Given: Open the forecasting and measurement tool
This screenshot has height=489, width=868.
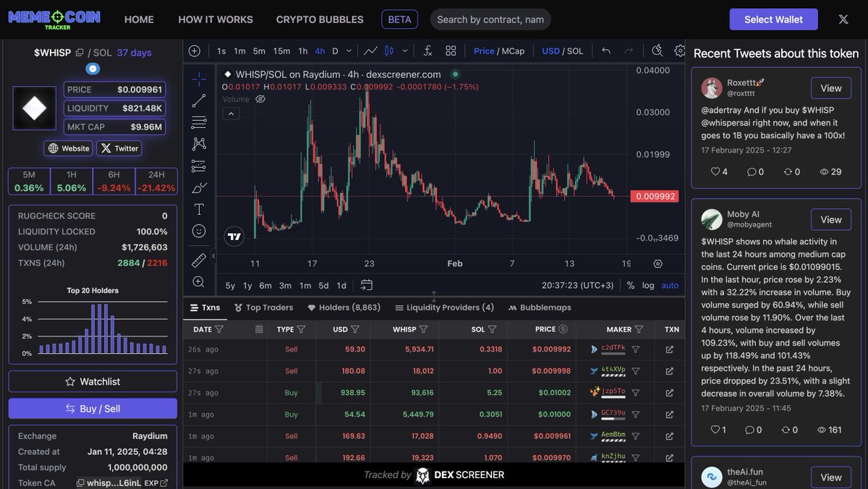Looking at the screenshot, I should click(199, 166).
